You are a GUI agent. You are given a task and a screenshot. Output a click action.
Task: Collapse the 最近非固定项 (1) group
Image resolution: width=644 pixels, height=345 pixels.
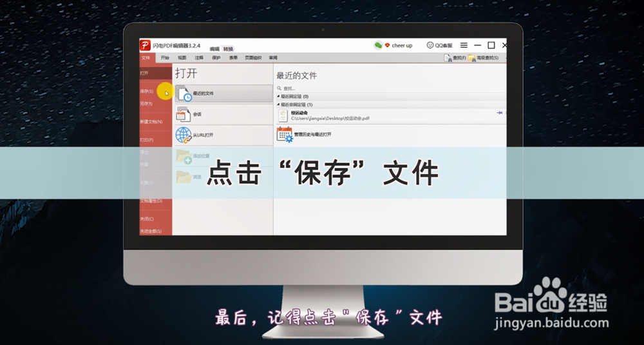[x=278, y=104]
